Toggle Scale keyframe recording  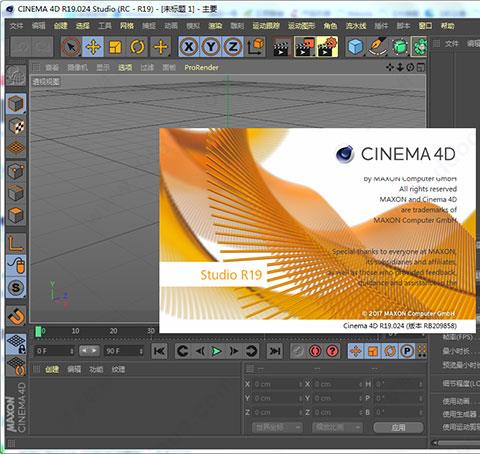click(x=373, y=351)
